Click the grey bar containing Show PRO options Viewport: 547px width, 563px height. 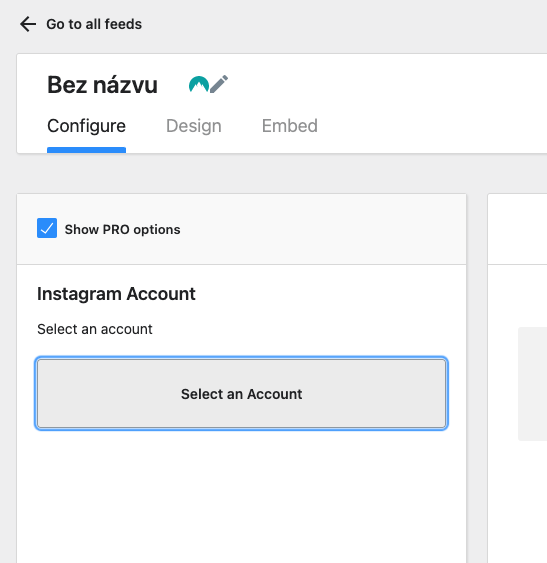(241, 229)
